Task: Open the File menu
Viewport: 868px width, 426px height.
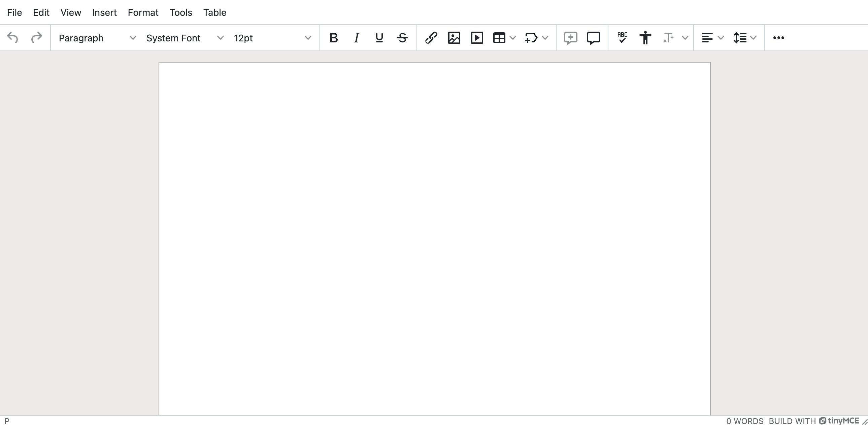Action: [14, 12]
